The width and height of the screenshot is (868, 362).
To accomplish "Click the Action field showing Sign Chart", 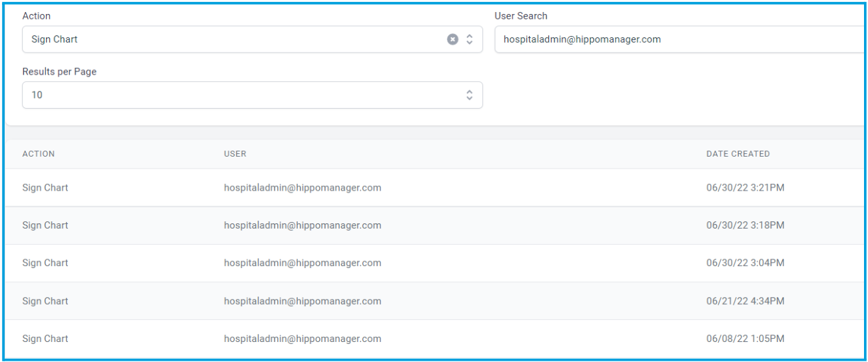I will click(252, 39).
